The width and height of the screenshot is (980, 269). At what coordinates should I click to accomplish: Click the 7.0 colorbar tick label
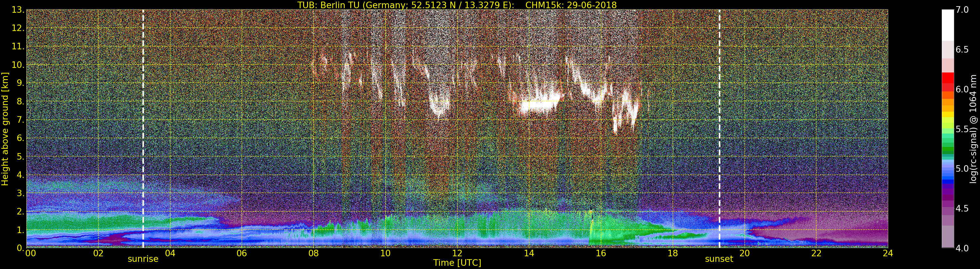click(962, 10)
